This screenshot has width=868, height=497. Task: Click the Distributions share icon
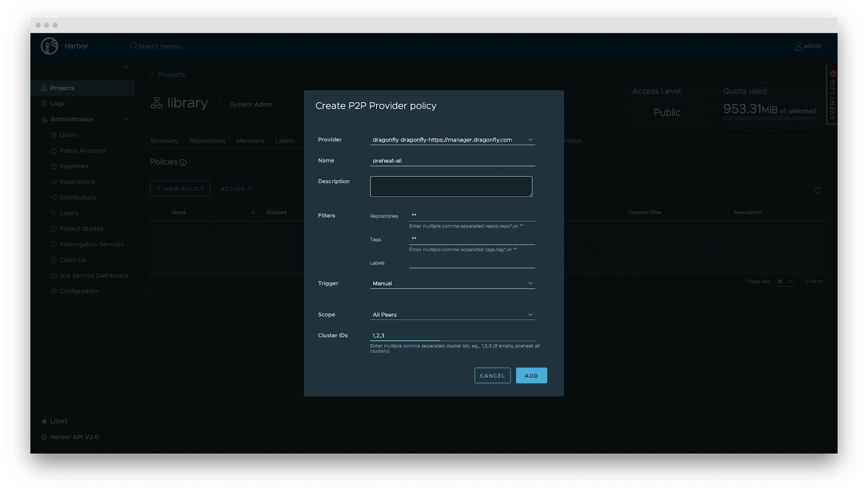click(x=53, y=197)
